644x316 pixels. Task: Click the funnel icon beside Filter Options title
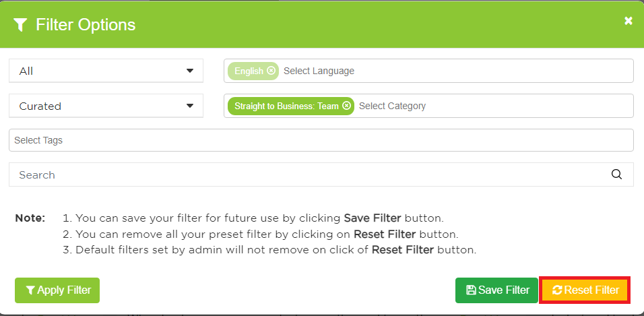21,25
